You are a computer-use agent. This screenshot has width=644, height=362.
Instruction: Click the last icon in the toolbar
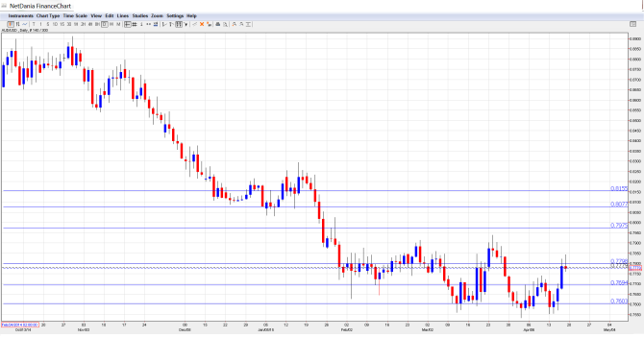tap(248, 24)
